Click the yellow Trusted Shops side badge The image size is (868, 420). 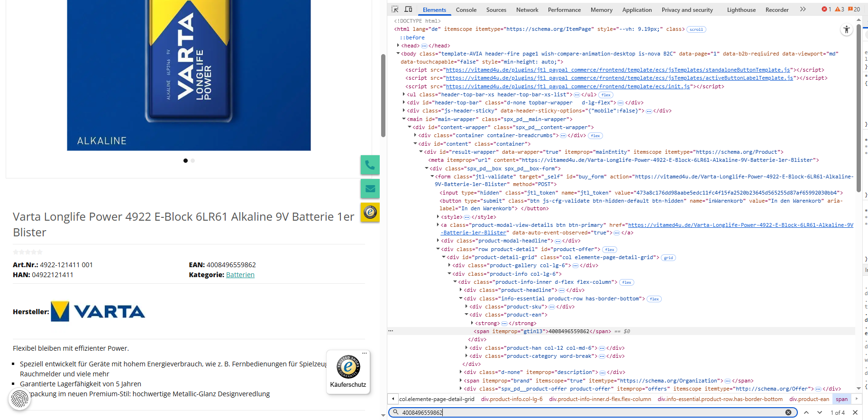[370, 213]
